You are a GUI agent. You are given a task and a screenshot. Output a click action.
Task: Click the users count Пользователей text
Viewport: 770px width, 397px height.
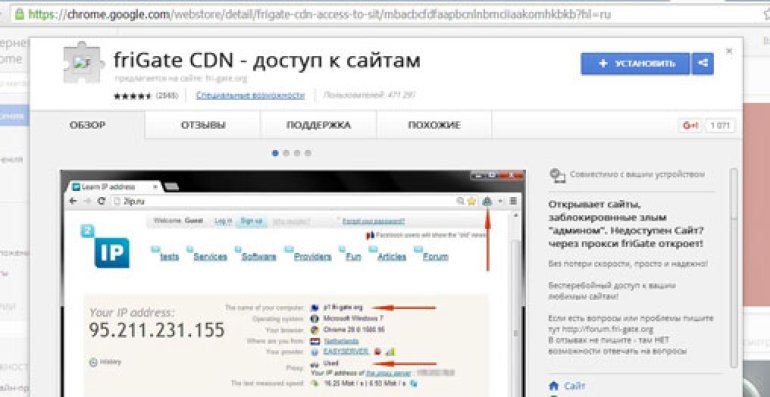coord(369,95)
